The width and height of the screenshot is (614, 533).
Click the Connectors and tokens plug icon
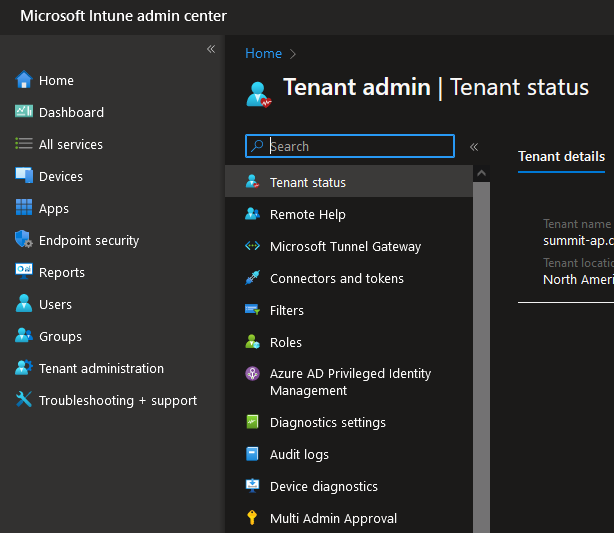point(253,278)
